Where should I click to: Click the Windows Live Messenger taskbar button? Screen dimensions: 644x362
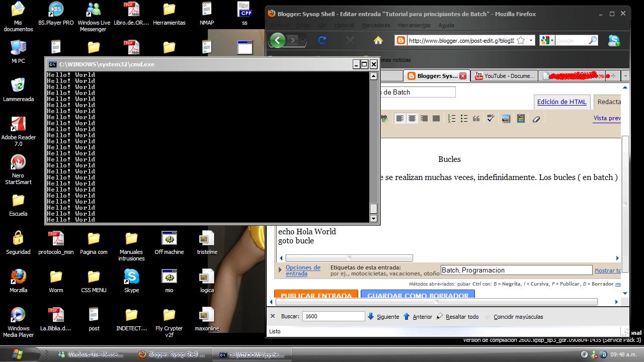coord(91,354)
